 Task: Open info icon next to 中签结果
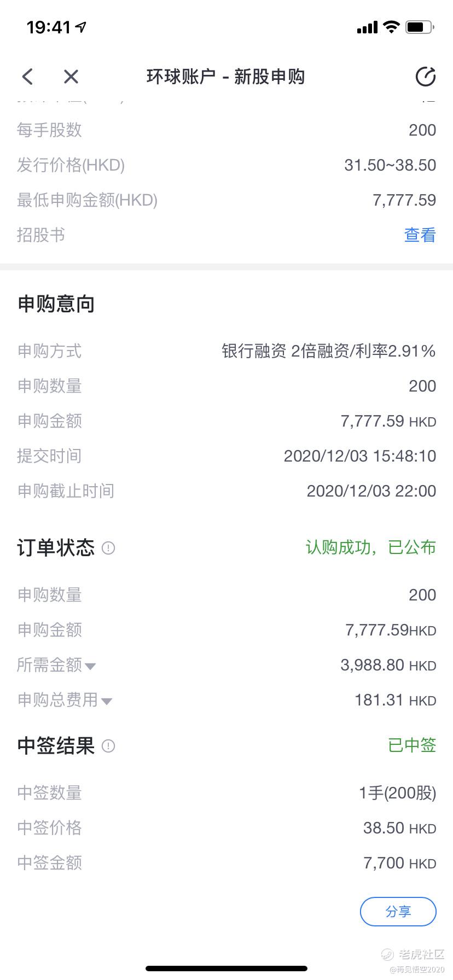point(108,746)
